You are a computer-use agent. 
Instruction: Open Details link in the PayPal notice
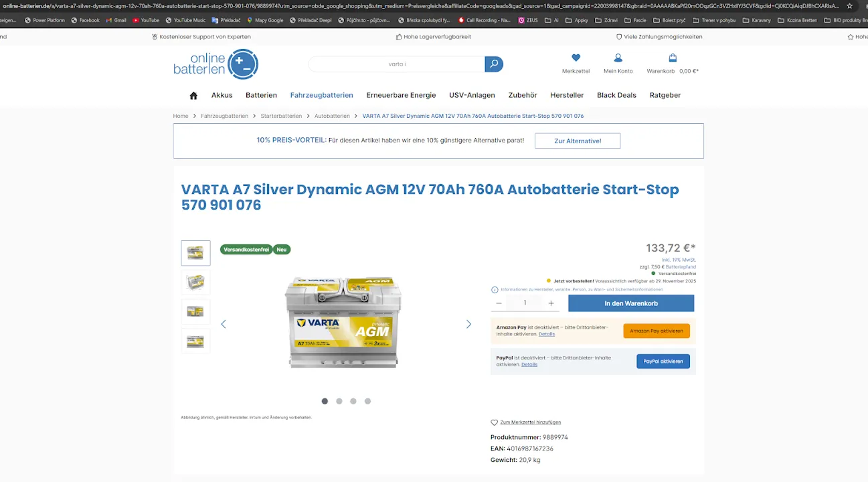click(x=529, y=365)
